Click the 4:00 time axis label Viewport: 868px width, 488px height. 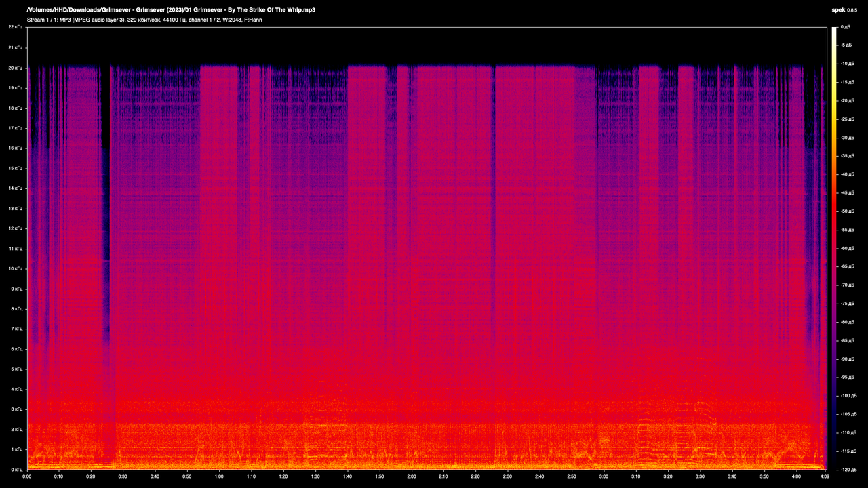click(x=797, y=476)
